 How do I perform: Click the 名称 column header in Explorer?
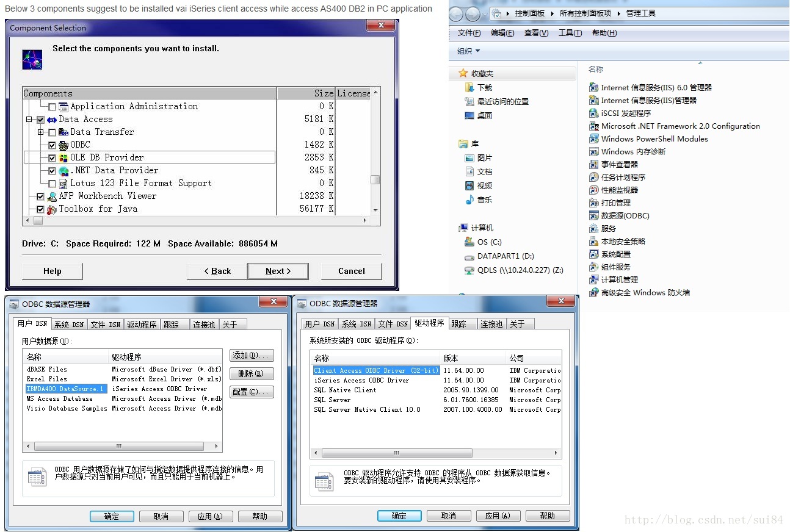(596, 70)
